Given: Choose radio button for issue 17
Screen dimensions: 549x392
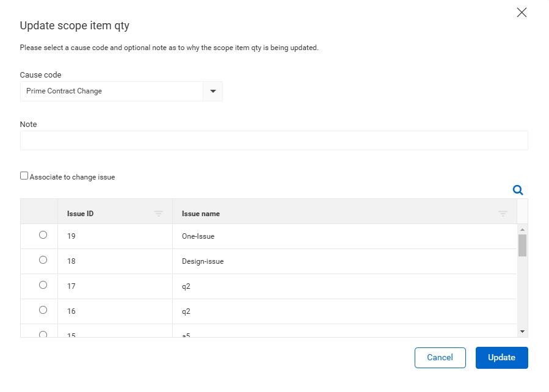Looking at the screenshot, I should [x=43, y=285].
